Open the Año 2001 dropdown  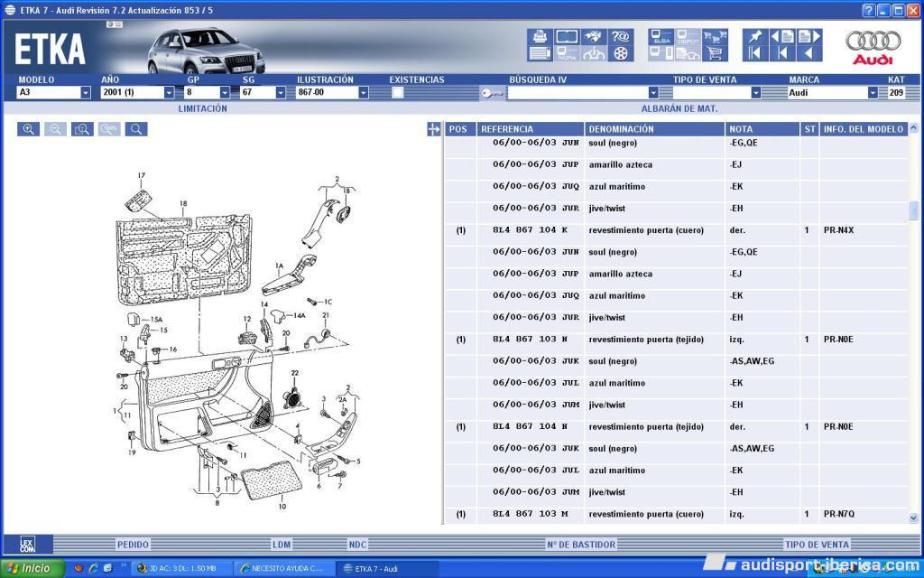(x=169, y=93)
